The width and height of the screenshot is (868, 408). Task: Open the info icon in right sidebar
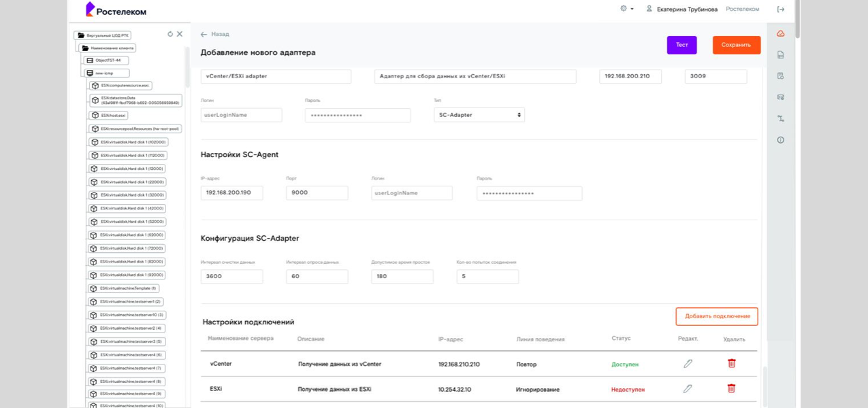(x=780, y=140)
